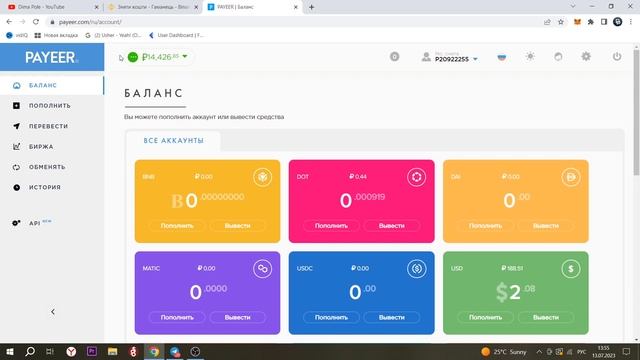Screen dimensions: 640x360
Task: Open the User Dashboard bookmark
Action: (x=176, y=36)
